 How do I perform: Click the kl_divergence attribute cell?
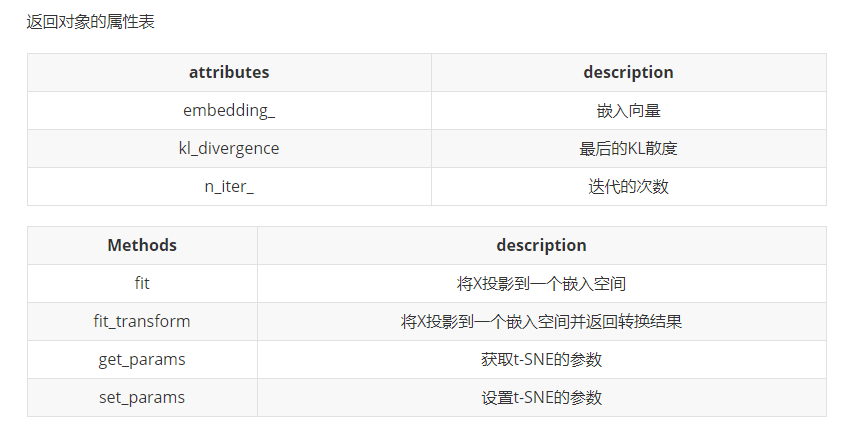coord(229,149)
